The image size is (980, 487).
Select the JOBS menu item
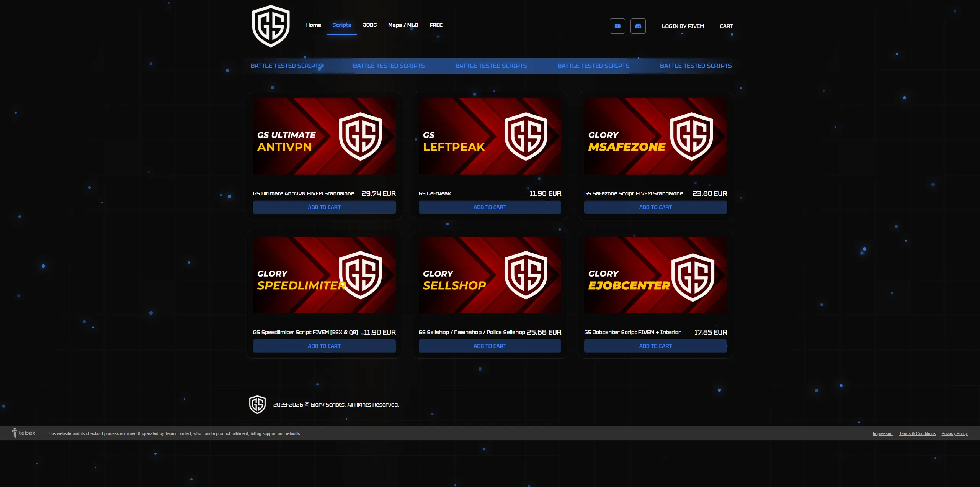(x=369, y=25)
